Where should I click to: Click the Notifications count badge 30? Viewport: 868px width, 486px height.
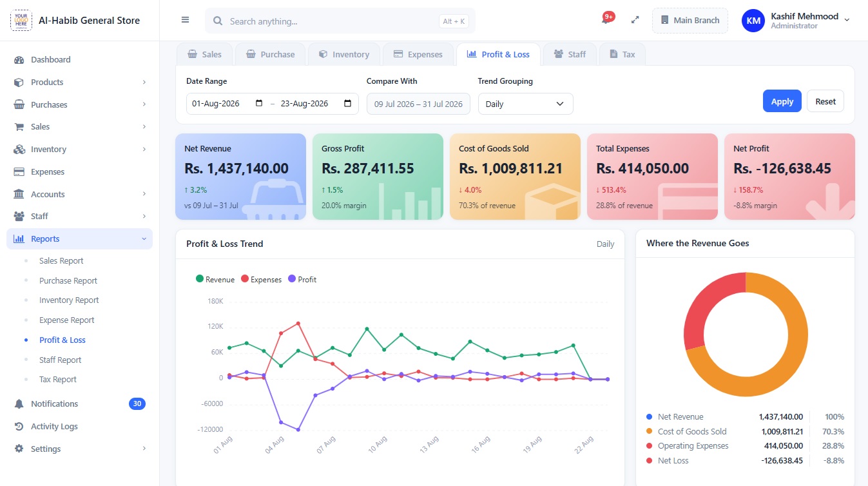(137, 404)
